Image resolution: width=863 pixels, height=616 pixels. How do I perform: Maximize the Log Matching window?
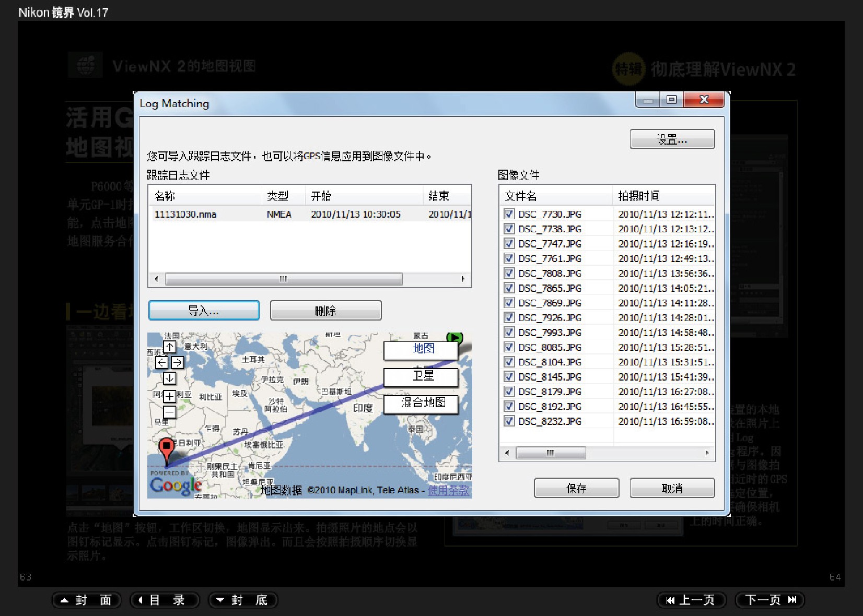click(672, 99)
